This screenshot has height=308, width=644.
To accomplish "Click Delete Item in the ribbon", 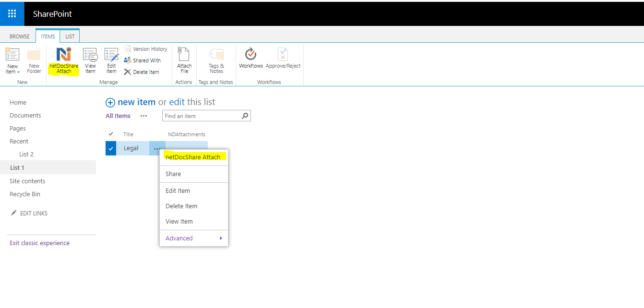I will [142, 72].
